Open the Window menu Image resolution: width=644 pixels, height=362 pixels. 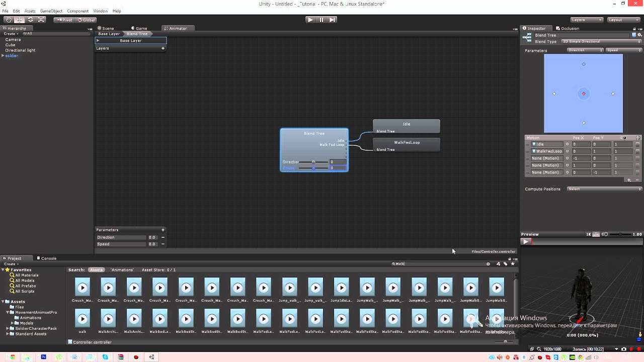[101, 11]
